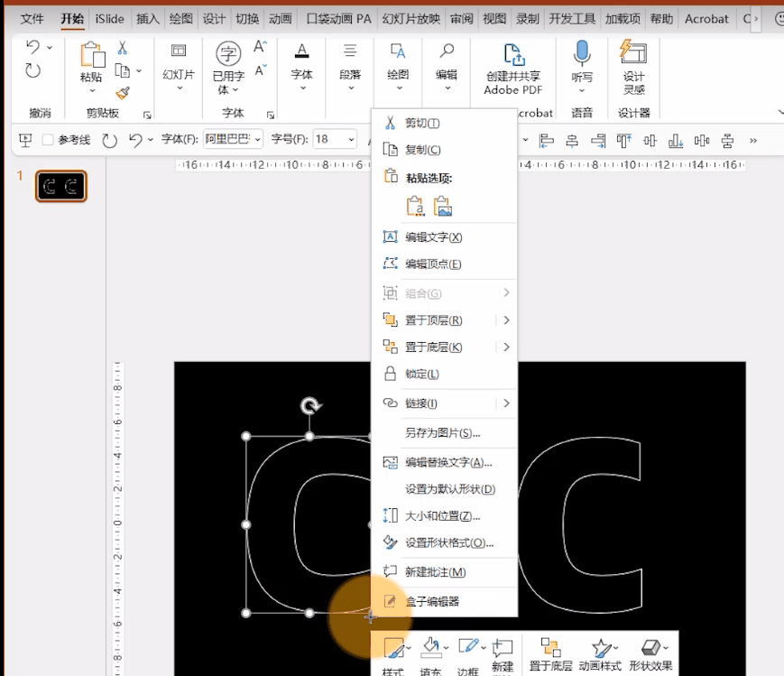The image size is (784, 676).
Task: Click the Undo arrow in the ribbon
Action: (33, 48)
